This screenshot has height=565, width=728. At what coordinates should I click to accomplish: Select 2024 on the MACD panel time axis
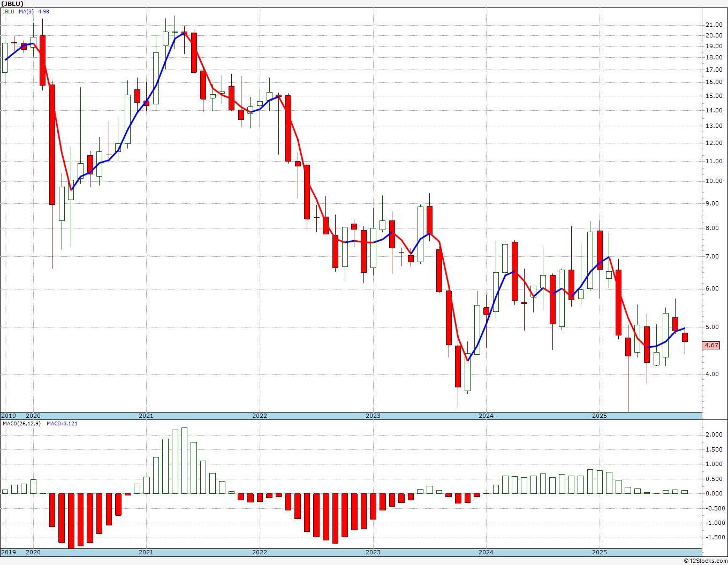(486, 553)
